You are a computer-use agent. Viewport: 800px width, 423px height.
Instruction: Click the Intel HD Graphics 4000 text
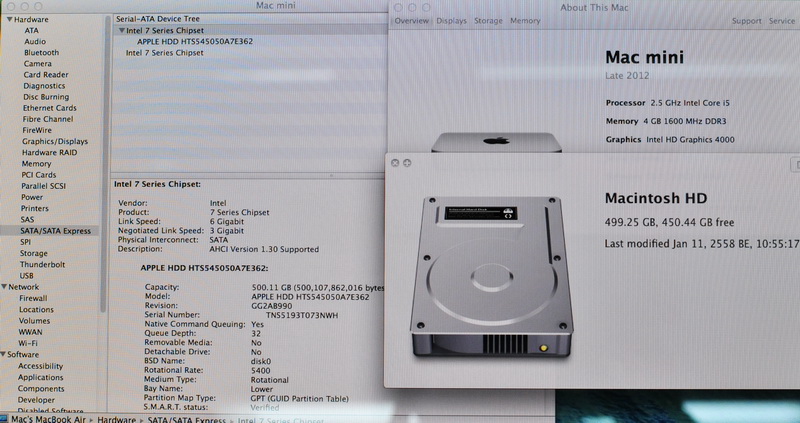click(690, 139)
